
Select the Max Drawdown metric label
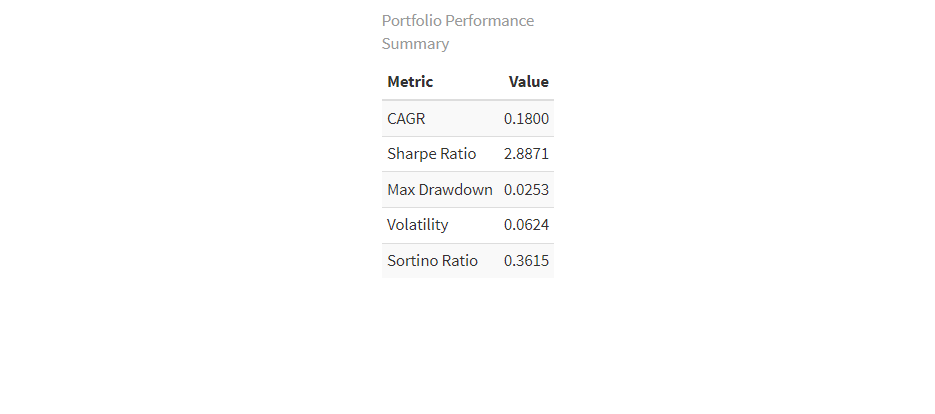[439, 190]
